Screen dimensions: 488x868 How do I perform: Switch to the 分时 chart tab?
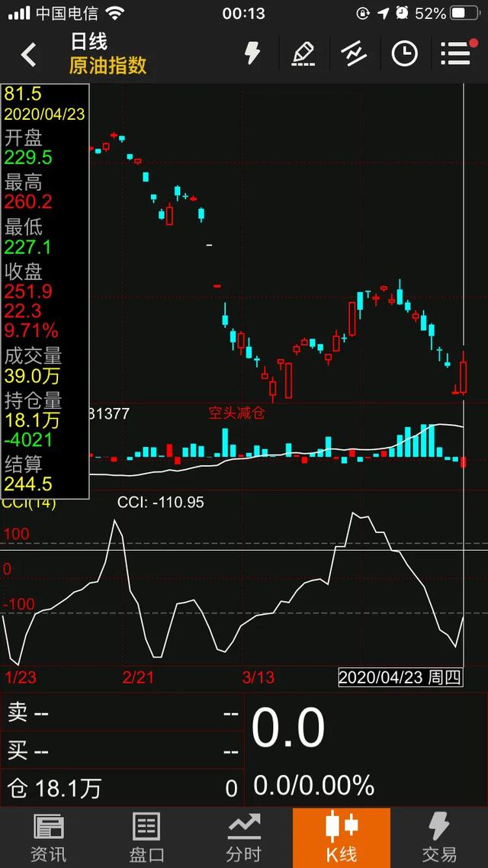pos(243,837)
